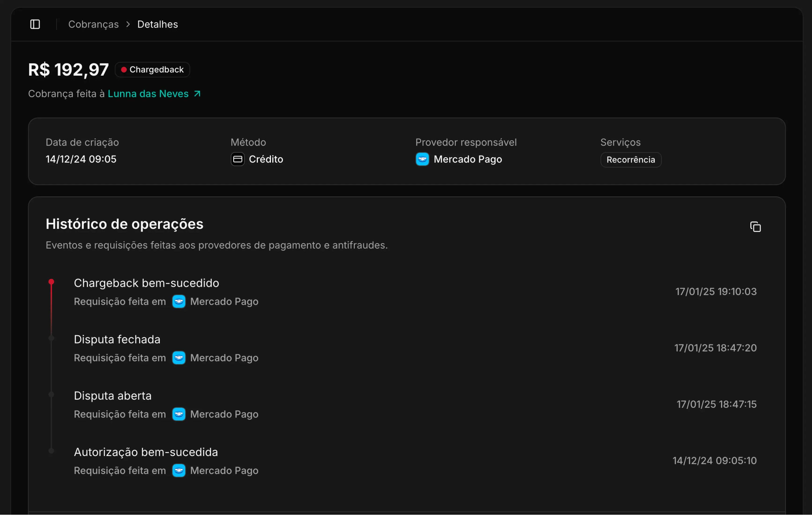812x517 pixels.
Task: Copy the operations history with the copy icon
Action: coord(755,227)
